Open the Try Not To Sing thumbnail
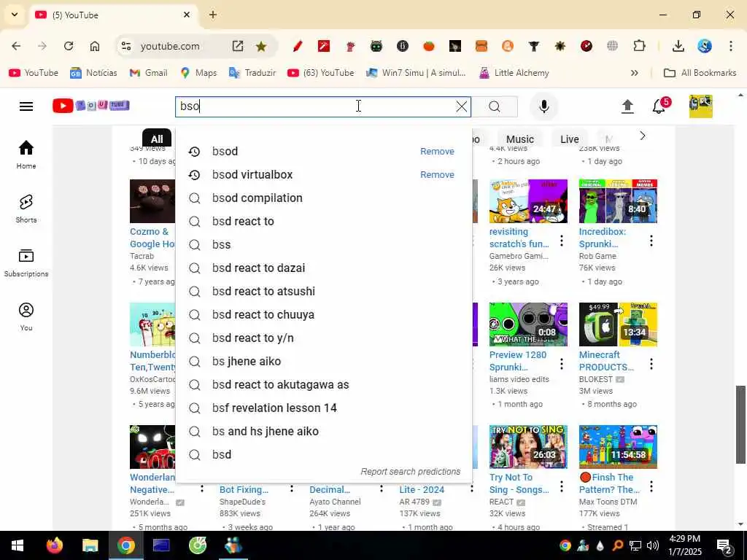Viewport: 747px width, 560px height. point(528,447)
